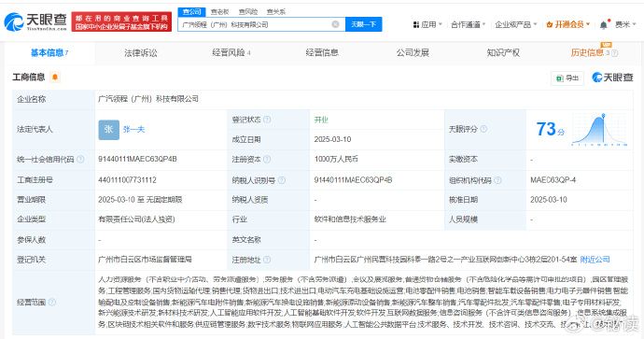The width and height of the screenshot is (644, 339).
Task: Open the 费米 user account dropdown
Action: coord(625,24)
